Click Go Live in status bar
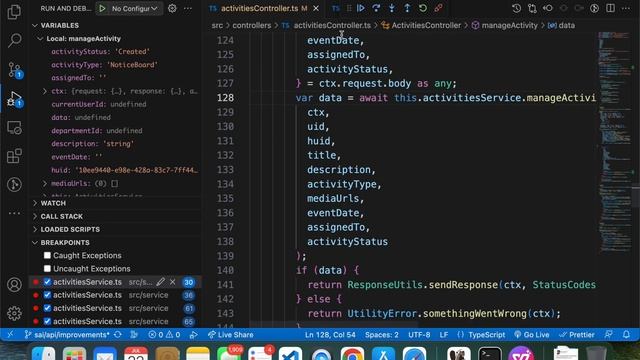 pyautogui.click(x=531, y=335)
